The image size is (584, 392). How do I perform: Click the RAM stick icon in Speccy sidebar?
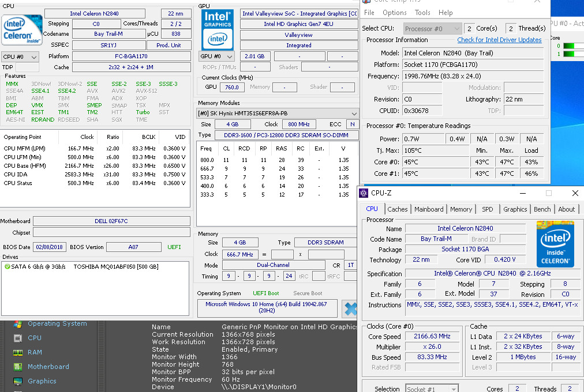[x=17, y=353]
